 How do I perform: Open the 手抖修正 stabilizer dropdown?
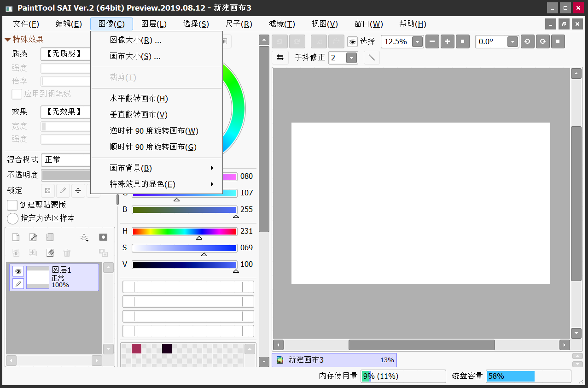(351, 58)
